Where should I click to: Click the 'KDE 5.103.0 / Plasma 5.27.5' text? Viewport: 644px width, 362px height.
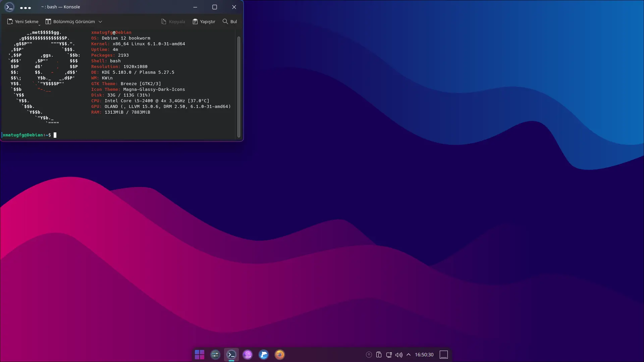(x=138, y=72)
